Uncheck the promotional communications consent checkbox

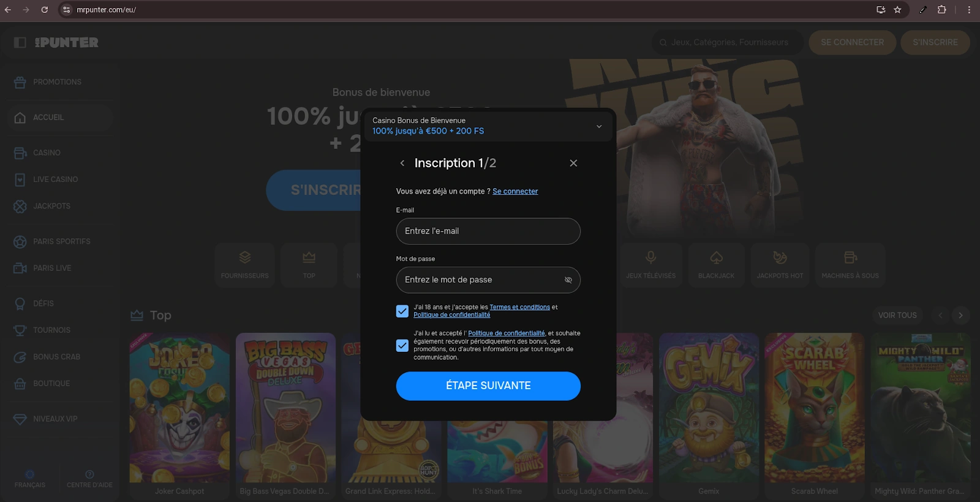coord(402,346)
